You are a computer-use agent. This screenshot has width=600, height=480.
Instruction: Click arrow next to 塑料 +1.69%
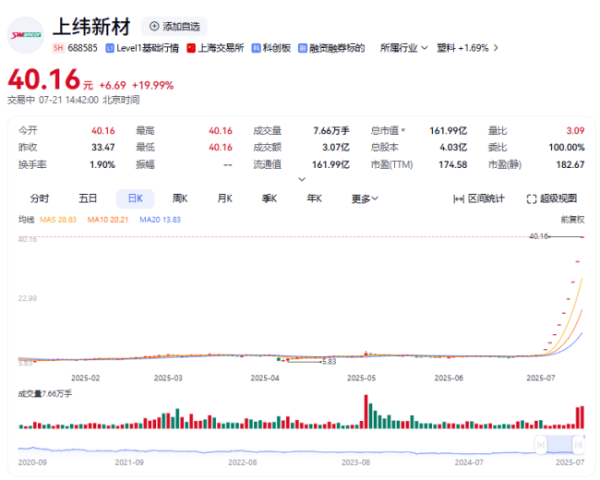496,48
